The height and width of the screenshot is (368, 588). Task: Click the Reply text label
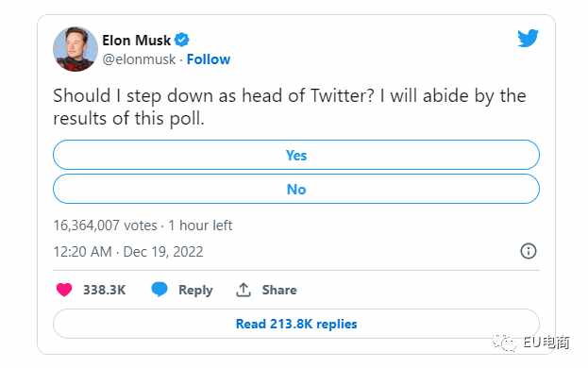coord(195,290)
